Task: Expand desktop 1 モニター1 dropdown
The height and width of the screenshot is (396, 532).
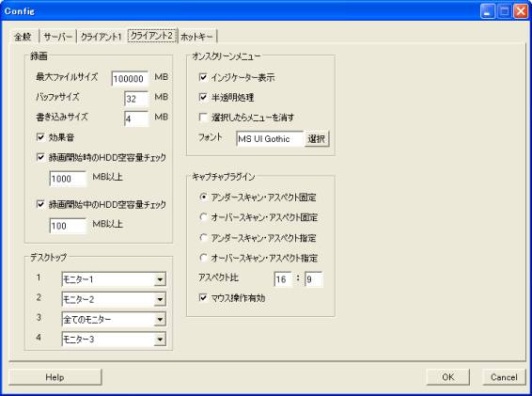Action: click(x=160, y=279)
